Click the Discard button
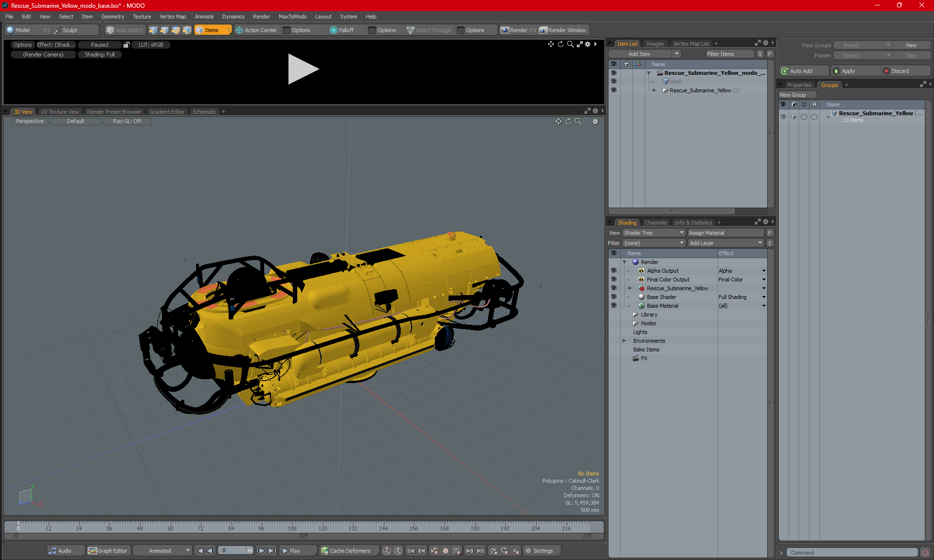 (905, 71)
